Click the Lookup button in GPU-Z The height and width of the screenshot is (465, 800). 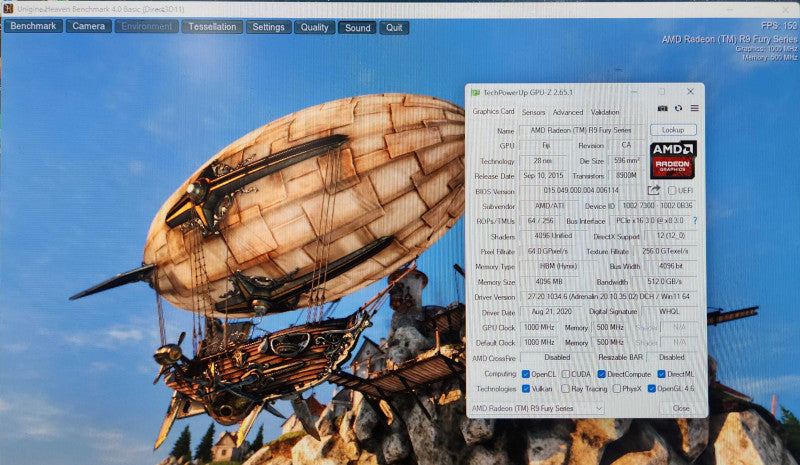point(673,130)
